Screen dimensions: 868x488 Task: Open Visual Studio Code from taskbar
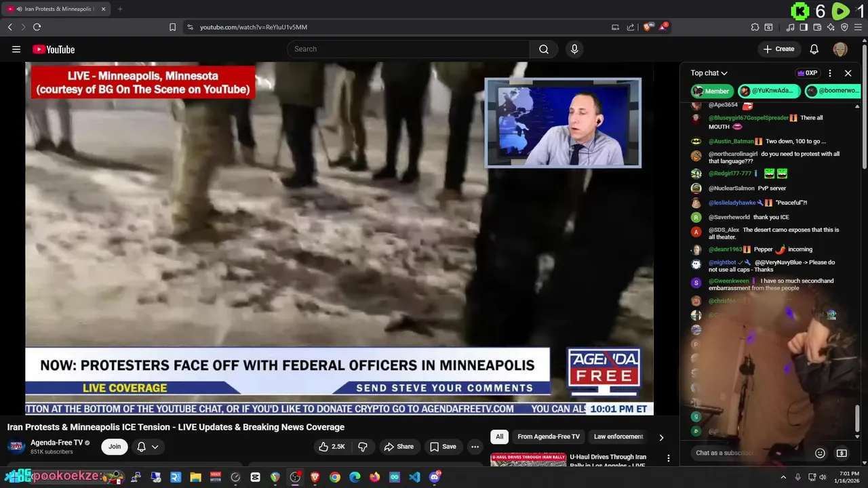414,477
